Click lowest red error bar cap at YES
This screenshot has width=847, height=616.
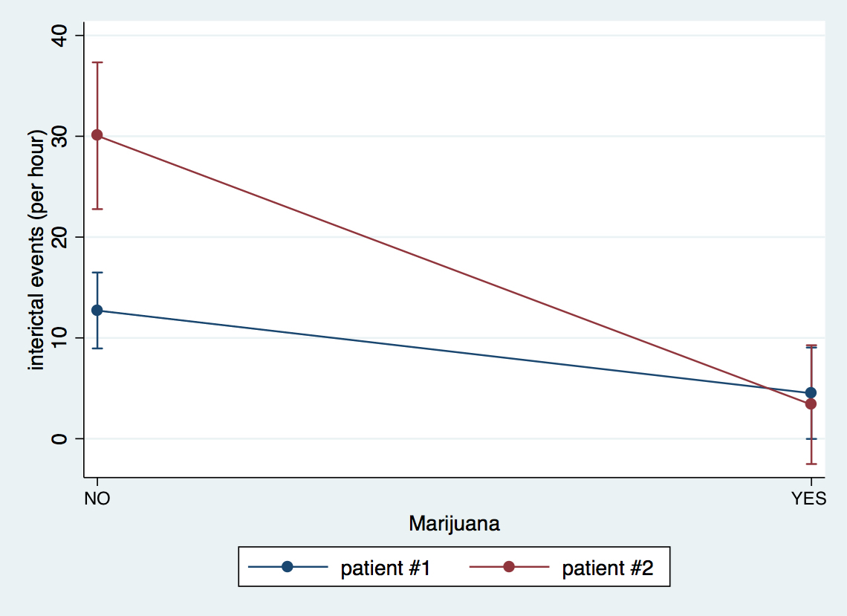[811, 464]
